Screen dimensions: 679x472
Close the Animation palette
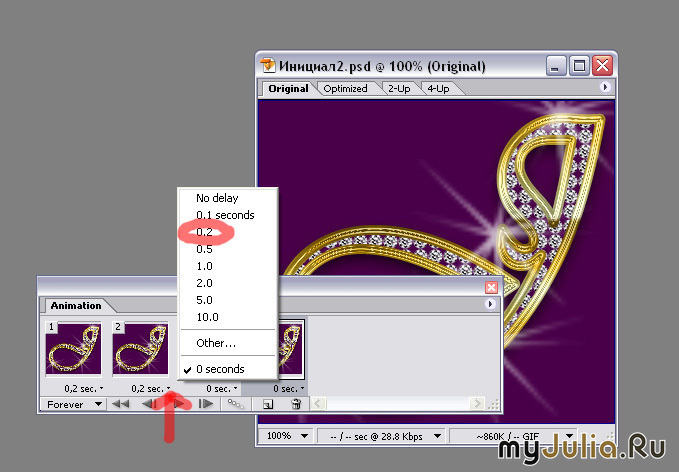pos(491,288)
